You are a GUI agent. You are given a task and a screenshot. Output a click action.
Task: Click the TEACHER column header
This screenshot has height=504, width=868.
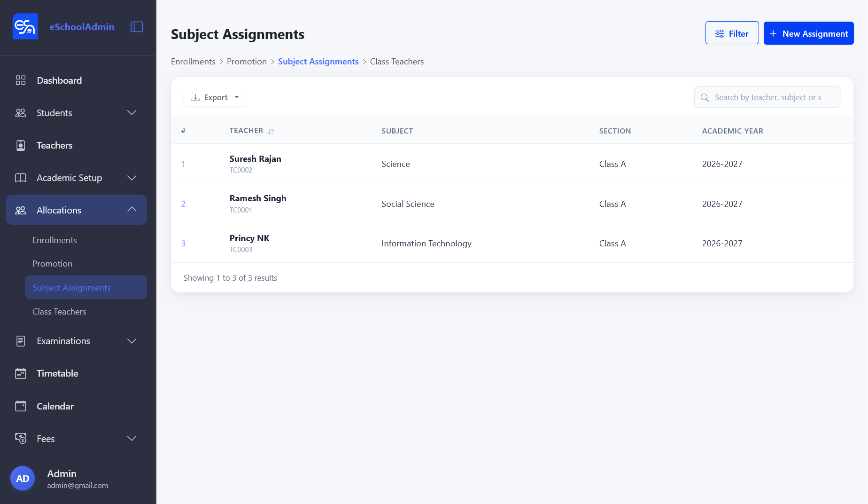(x=246, y=131)
